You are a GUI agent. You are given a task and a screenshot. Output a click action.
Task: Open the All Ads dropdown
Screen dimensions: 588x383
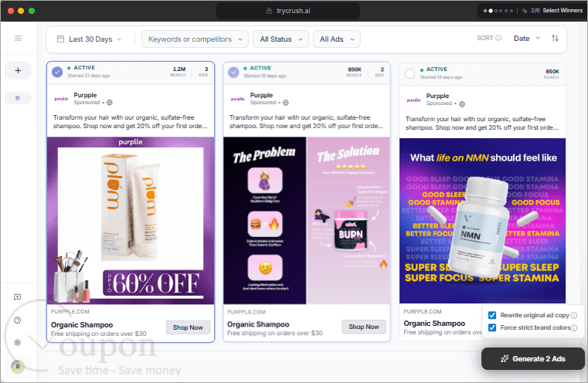tap(337, 39)
